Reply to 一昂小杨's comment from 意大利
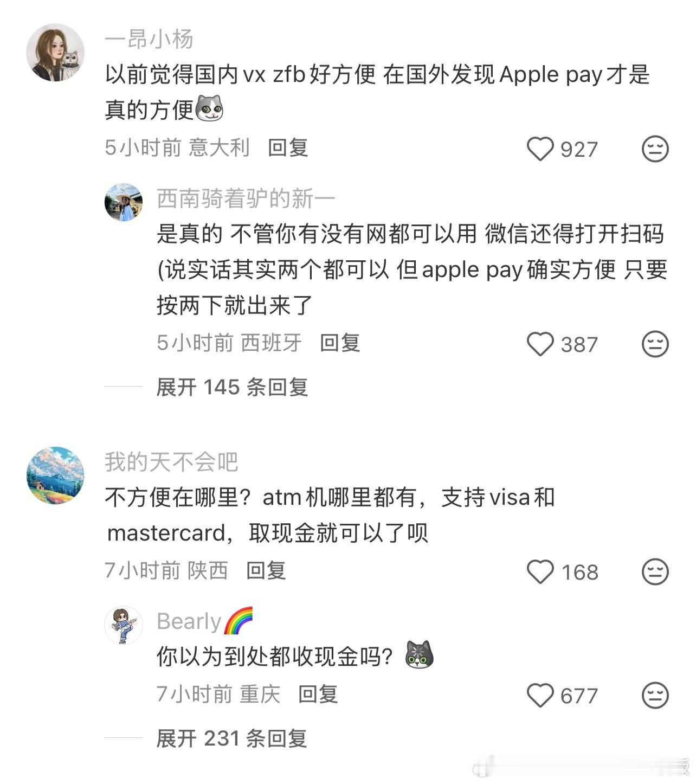 288,147
